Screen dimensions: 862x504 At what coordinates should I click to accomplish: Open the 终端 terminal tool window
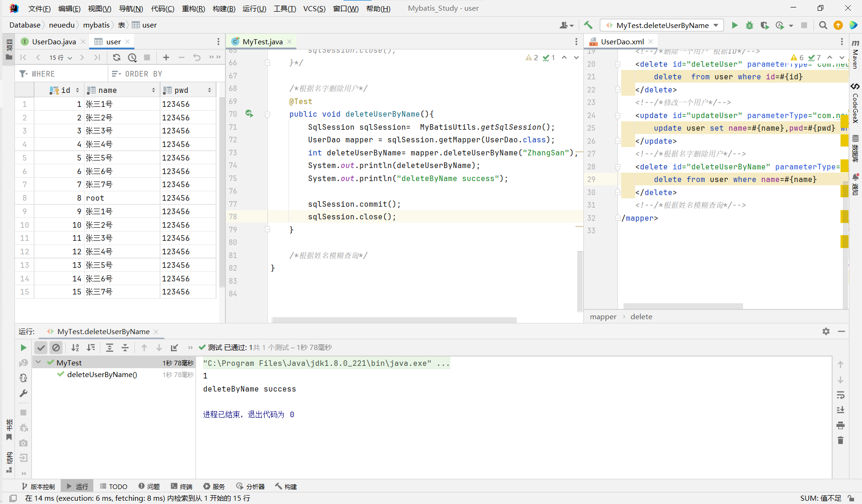coord(182,486)
